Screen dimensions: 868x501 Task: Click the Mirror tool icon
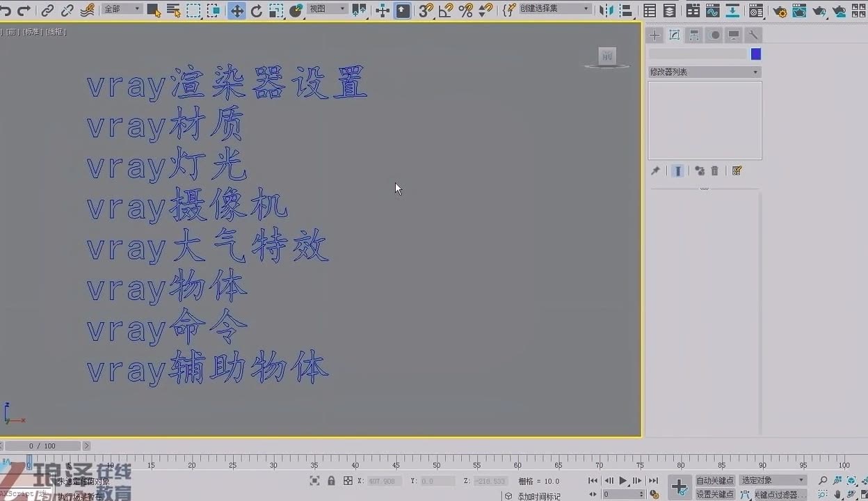(606, 10)
